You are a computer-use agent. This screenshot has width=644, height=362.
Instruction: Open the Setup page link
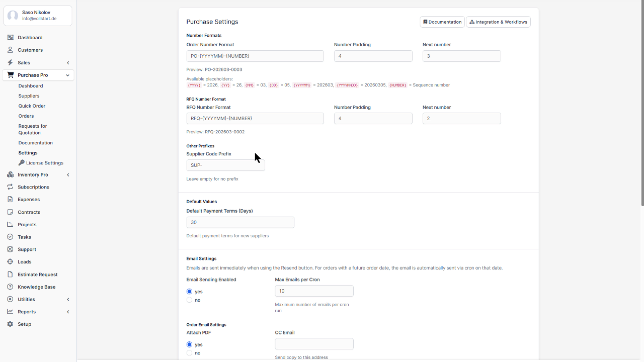[24, 324]
